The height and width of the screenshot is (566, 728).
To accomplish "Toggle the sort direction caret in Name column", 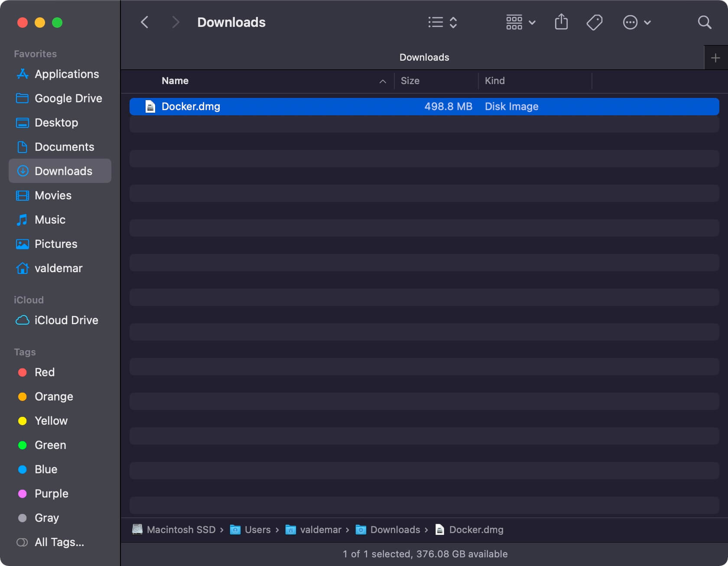I will 383,81.
